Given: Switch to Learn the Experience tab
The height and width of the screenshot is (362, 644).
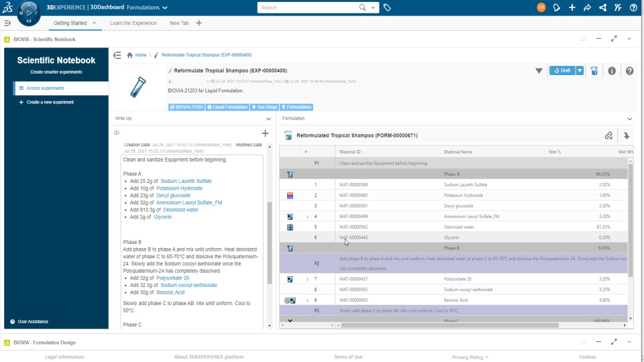Looking at the screenshot, I should [133, 23].
